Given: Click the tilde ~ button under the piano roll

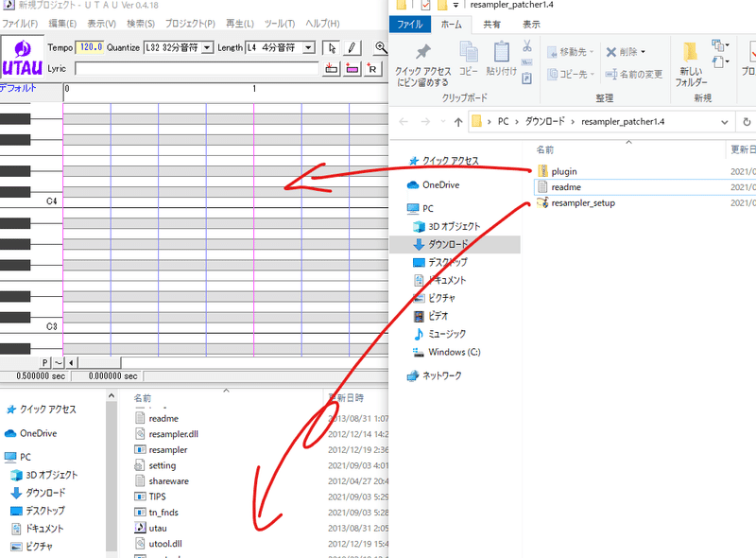Looking at the screenshot, I should (58, 362).
